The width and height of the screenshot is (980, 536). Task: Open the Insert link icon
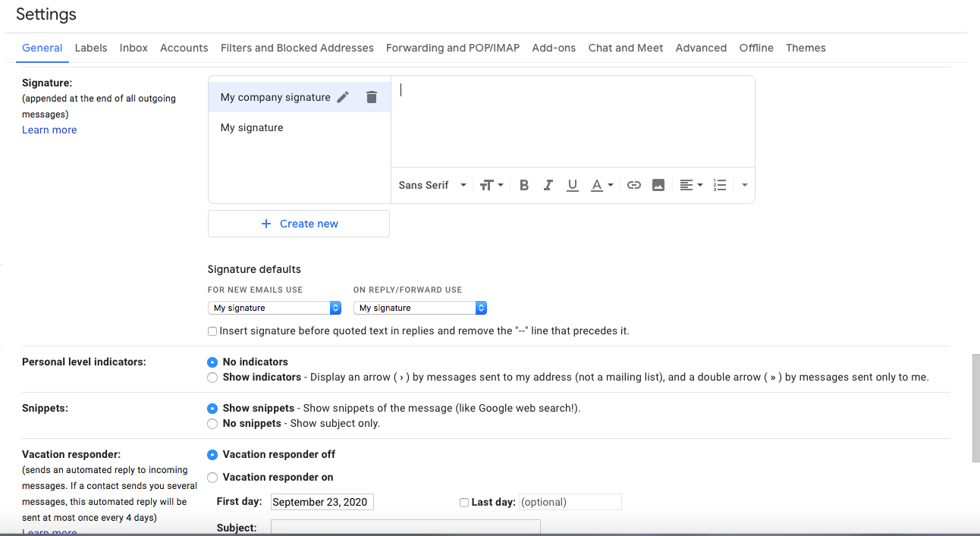[x=633, y=184]
